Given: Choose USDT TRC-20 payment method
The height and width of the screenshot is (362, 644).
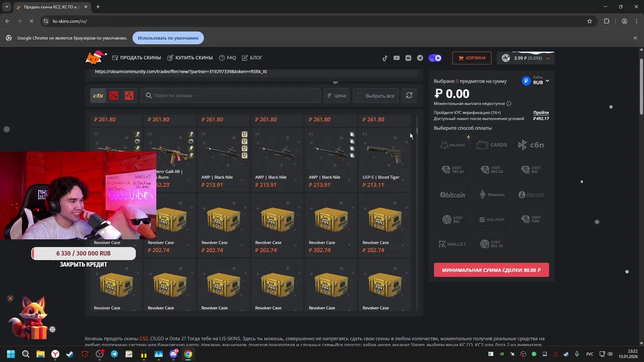Looking at the screenshot, I should (x=452, y=170).
